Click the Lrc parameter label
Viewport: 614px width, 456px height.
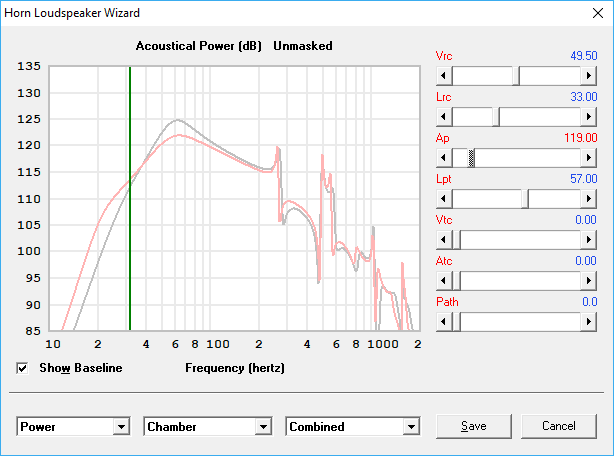[444, 97]
